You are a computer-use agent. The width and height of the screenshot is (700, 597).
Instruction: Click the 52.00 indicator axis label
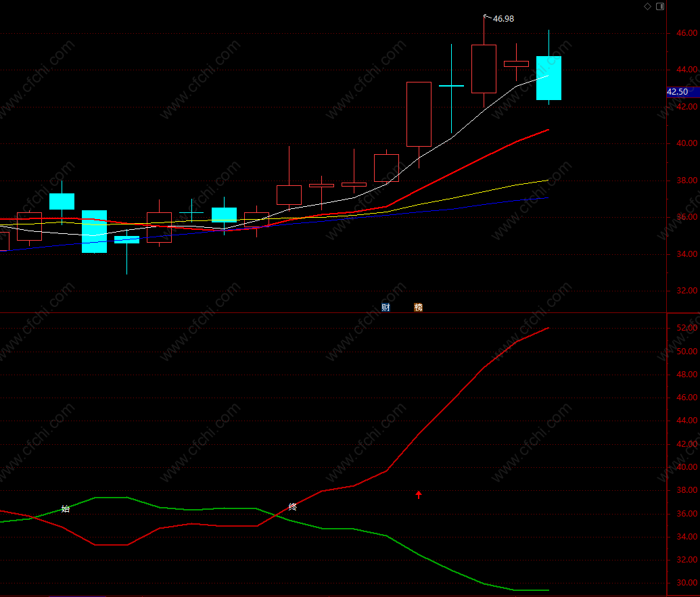(686, 328)
